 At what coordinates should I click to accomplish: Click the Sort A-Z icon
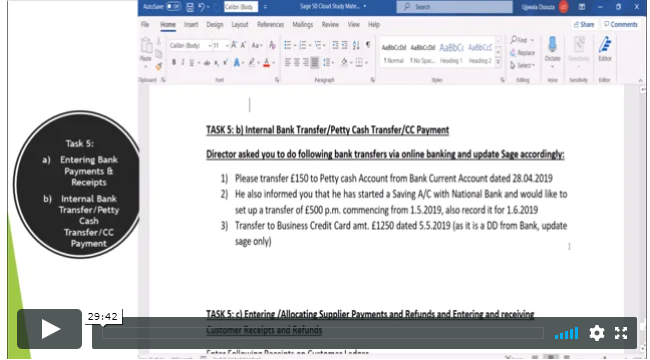[356, 45]
